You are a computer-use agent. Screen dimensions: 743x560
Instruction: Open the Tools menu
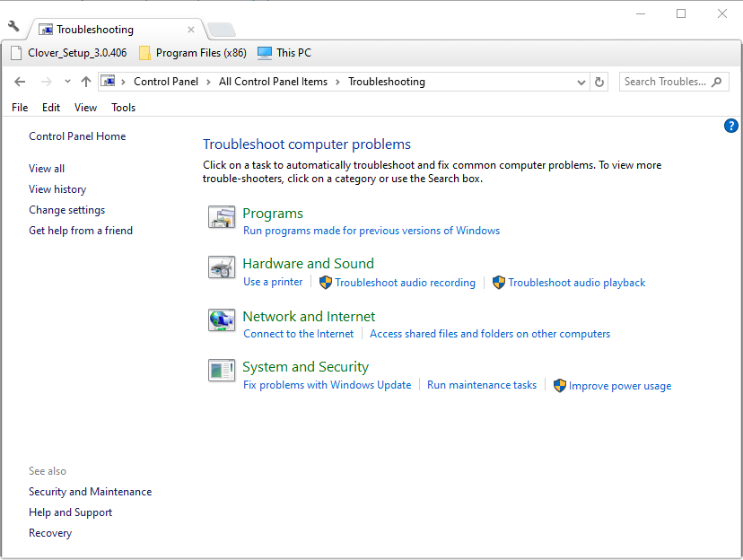click(123, 108)
